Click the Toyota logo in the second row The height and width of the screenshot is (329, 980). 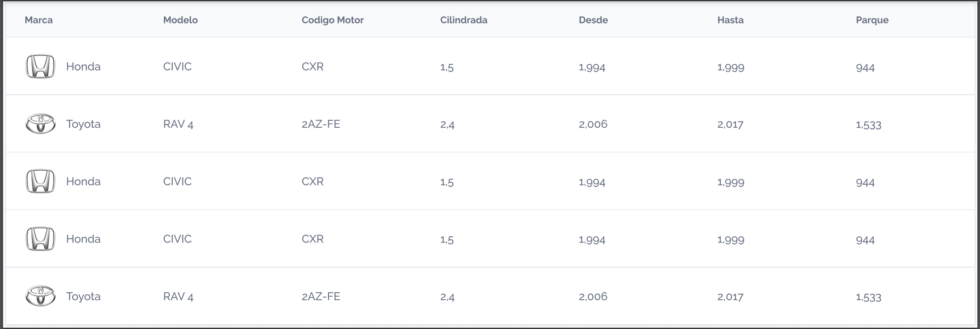tap(40, 124)
